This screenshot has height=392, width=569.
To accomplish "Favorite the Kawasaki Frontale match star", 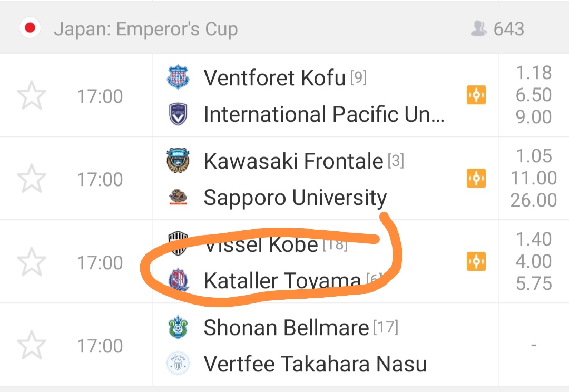I will click(32, 179).
